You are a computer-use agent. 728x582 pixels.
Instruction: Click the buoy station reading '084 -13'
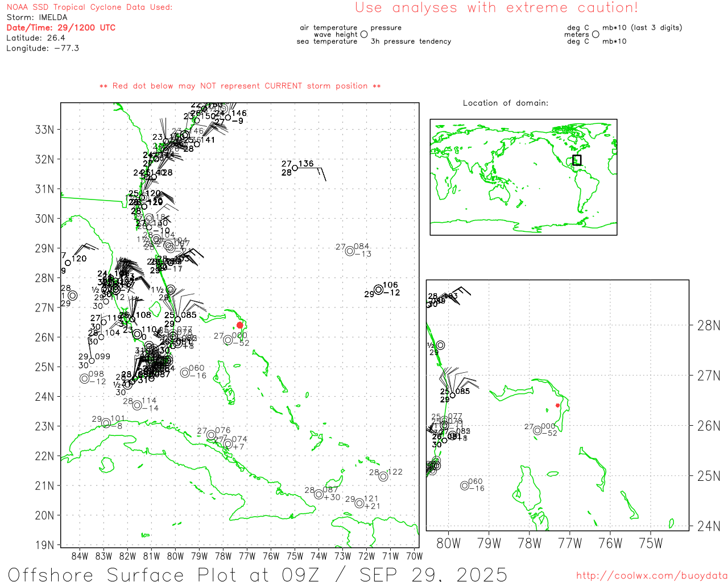[350, 251]
